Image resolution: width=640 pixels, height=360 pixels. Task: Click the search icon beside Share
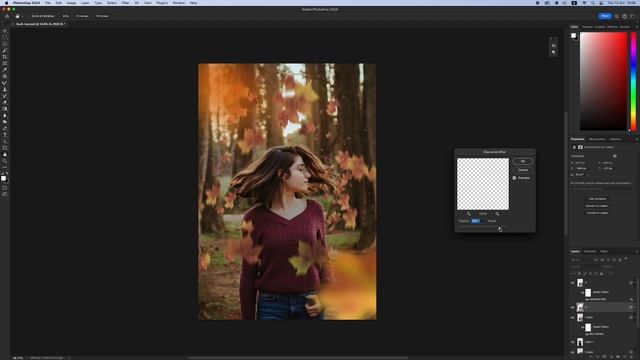tap(617, 16)
